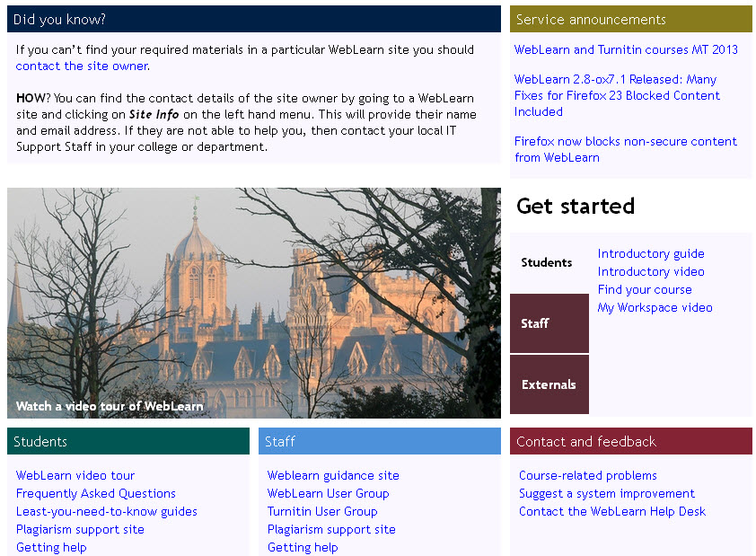
Task: Watch the Introductory video
Action: click(651, 272)
